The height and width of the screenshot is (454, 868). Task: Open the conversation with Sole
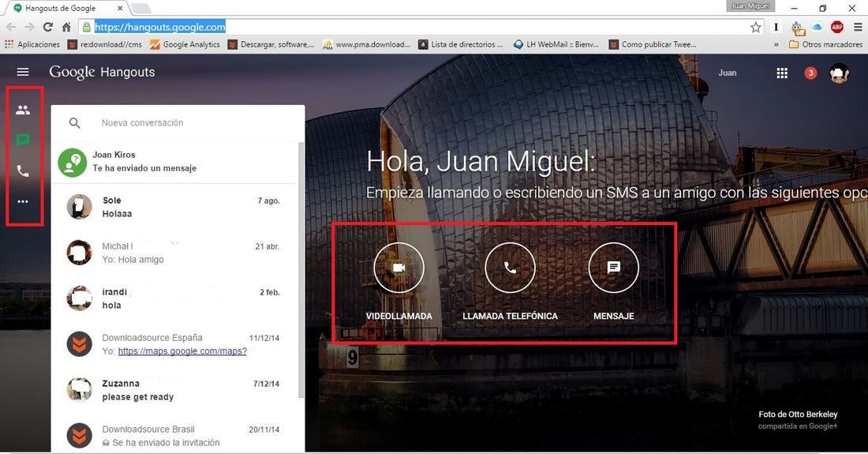click(x=174, y=207)
